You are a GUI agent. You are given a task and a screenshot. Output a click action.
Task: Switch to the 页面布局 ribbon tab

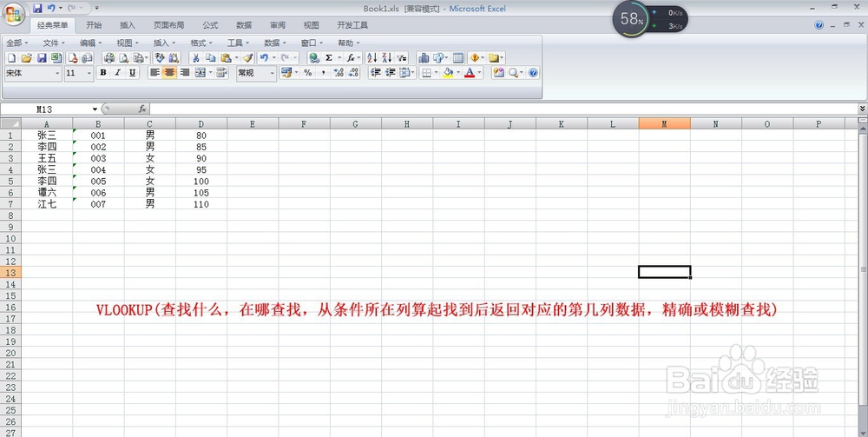(169, 25)
